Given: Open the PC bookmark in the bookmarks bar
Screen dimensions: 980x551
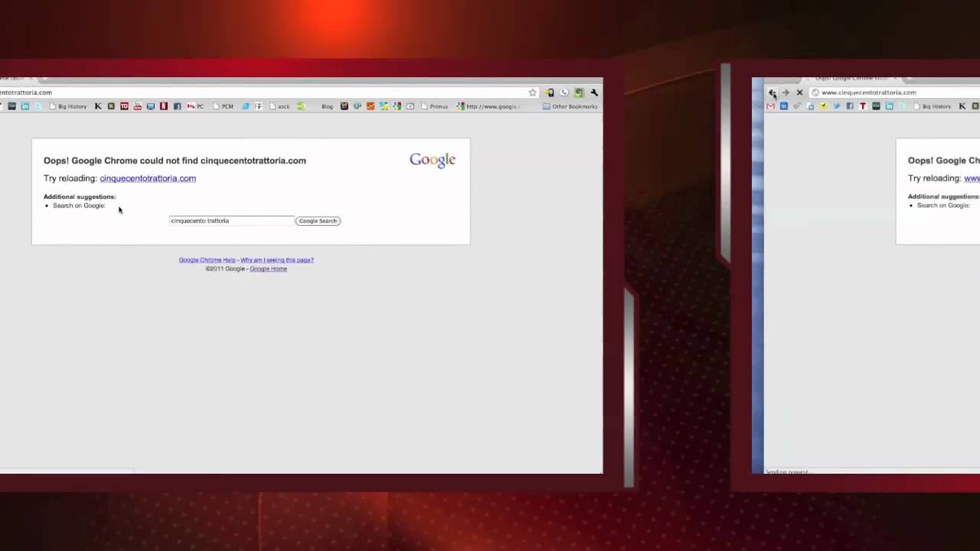Looking at the screenshot, I should pyautogui.click(x=195, y=106).
